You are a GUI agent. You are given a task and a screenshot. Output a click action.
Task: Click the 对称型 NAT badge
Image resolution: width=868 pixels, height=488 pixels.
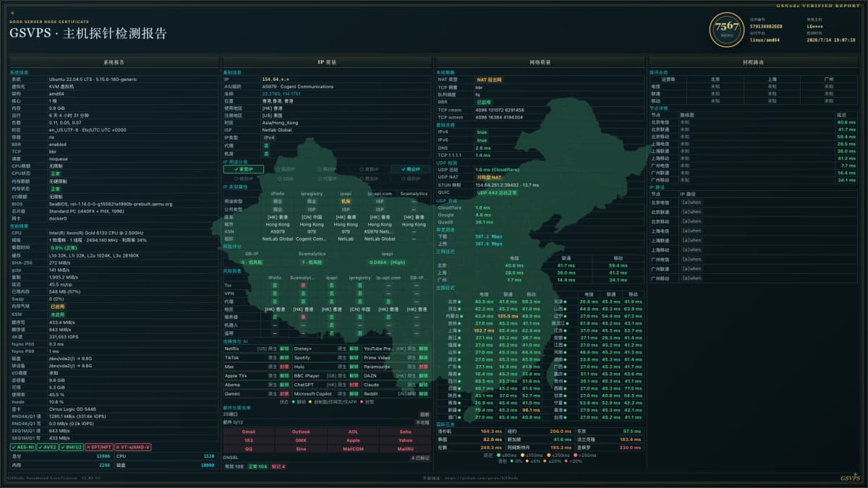pos(488,176)
